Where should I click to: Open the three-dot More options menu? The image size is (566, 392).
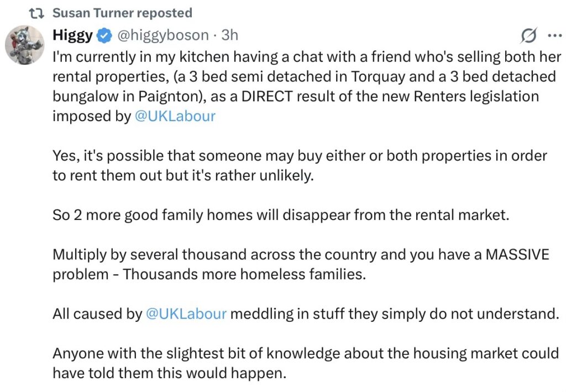[553, 36]
